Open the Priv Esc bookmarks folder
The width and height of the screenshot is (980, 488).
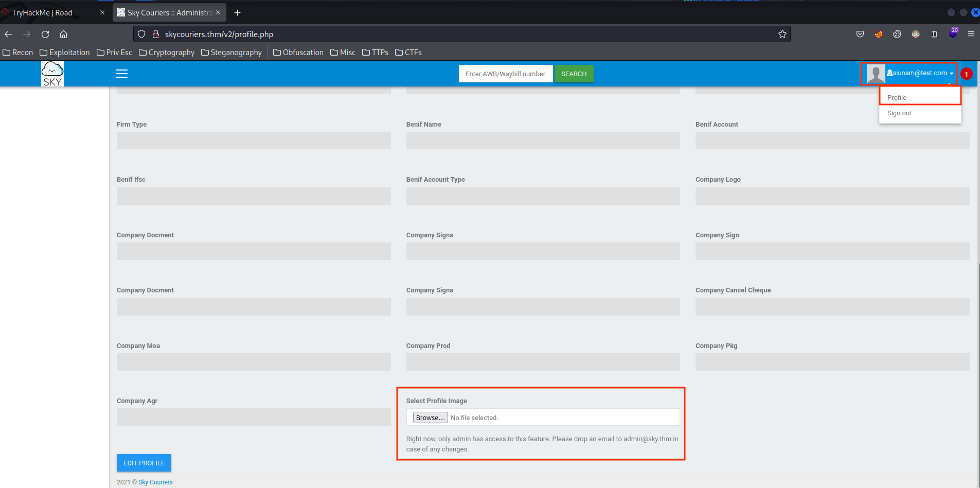114,53
